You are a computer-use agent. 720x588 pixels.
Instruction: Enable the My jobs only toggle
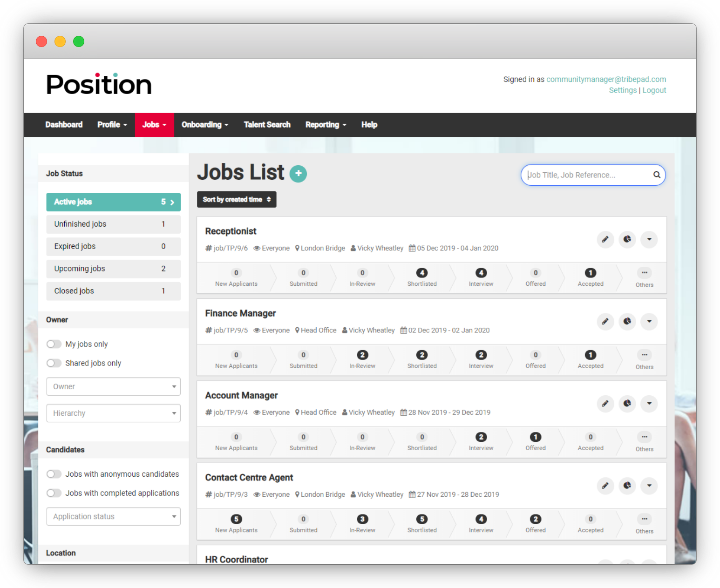[54, 344]
